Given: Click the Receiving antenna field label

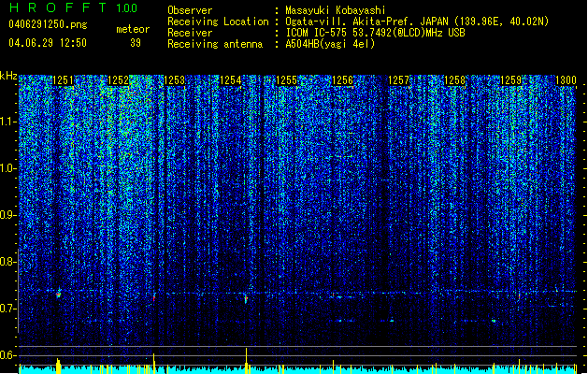Looking at the screenshot, I should click(x=215, y=44).
